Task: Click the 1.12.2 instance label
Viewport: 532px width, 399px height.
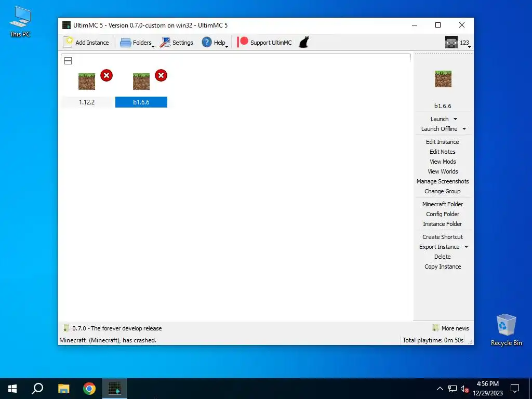Action: point(87,102)
